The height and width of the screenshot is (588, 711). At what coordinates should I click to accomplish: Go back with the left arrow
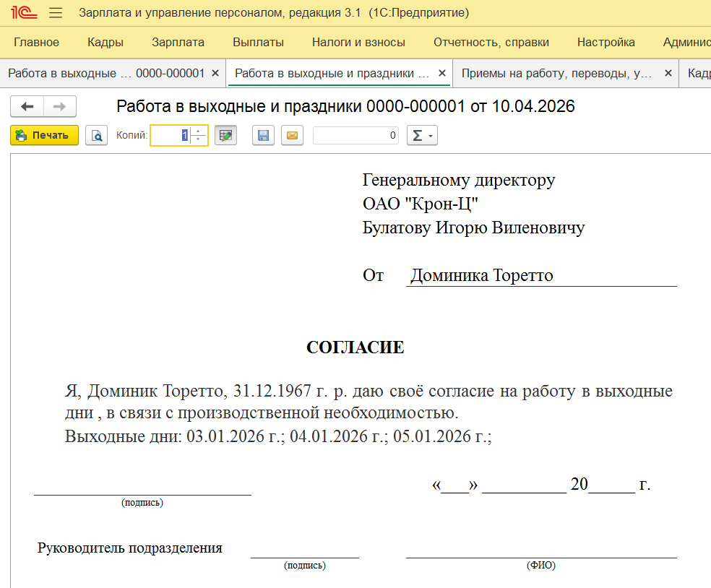click(27, 106)
